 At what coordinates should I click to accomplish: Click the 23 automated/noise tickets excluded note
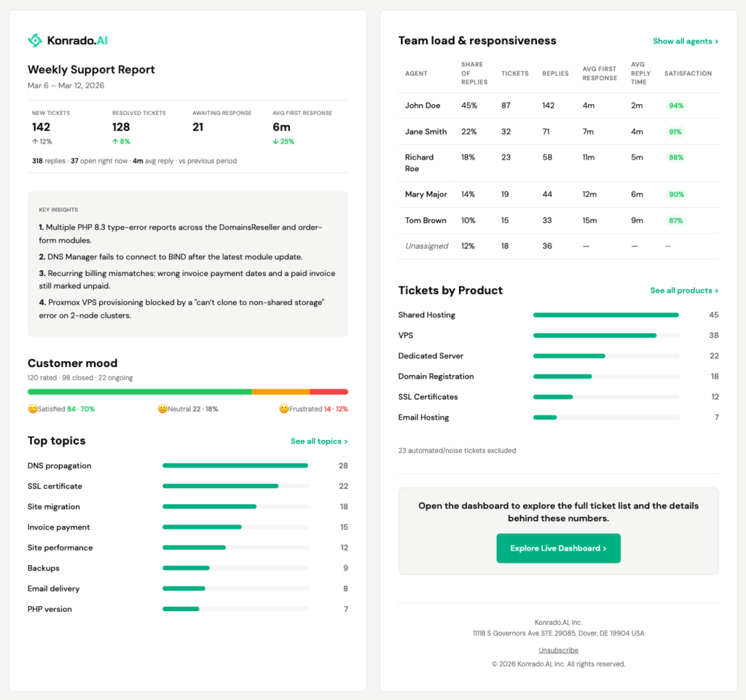[457, 450]
